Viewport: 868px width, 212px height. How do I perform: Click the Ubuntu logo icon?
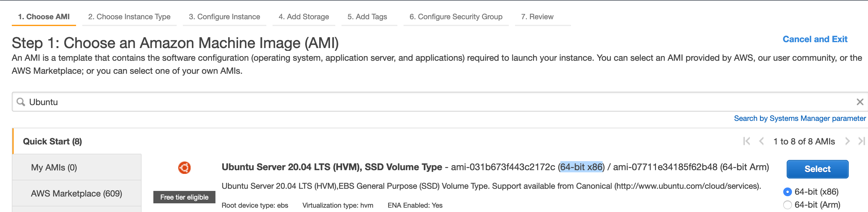(x=184, y=168)
